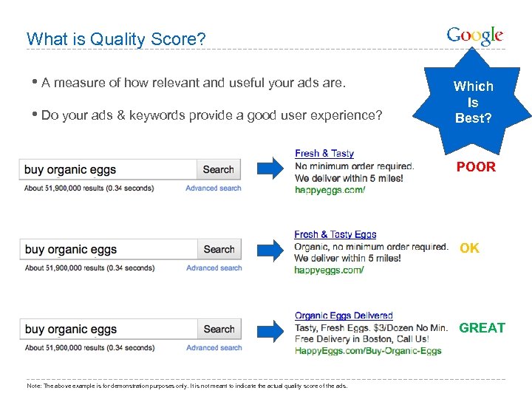Click the Google logo

(x=474, y=35)
